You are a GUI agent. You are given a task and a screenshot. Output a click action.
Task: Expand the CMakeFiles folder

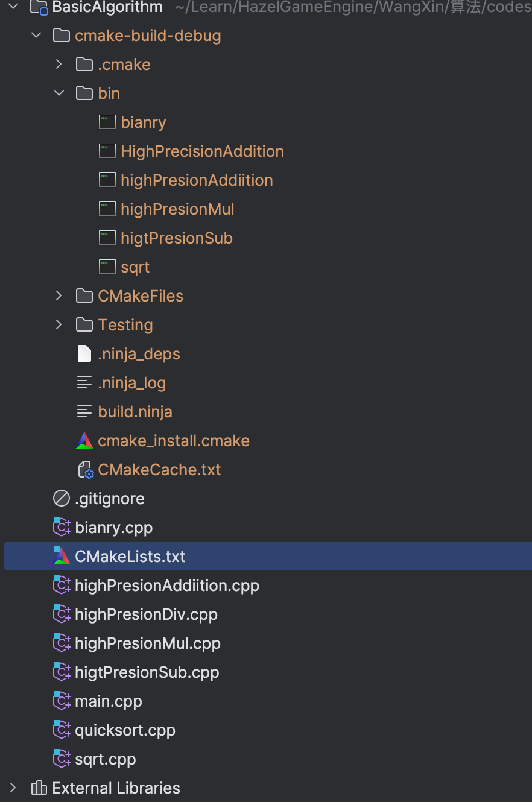[59, 296]
